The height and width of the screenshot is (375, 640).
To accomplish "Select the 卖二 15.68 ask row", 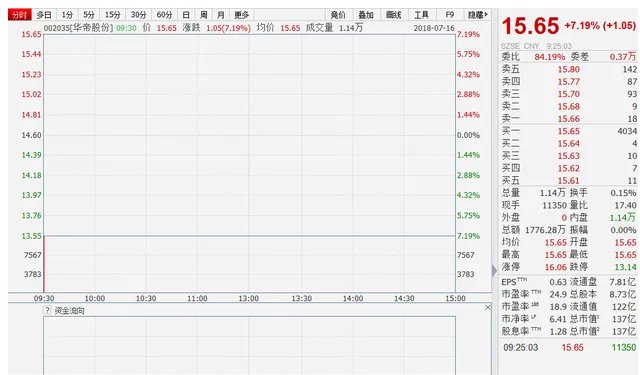I will tap(569, 107).
